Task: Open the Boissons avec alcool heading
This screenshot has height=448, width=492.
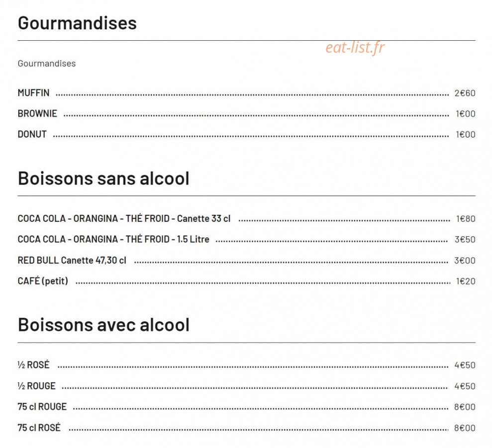Action: [x=103, y=325]
